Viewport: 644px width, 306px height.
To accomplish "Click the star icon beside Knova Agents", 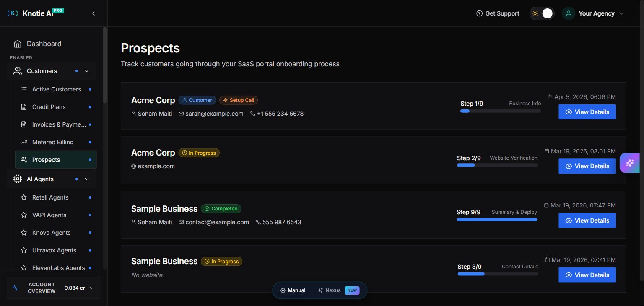I will coord(24,233).
